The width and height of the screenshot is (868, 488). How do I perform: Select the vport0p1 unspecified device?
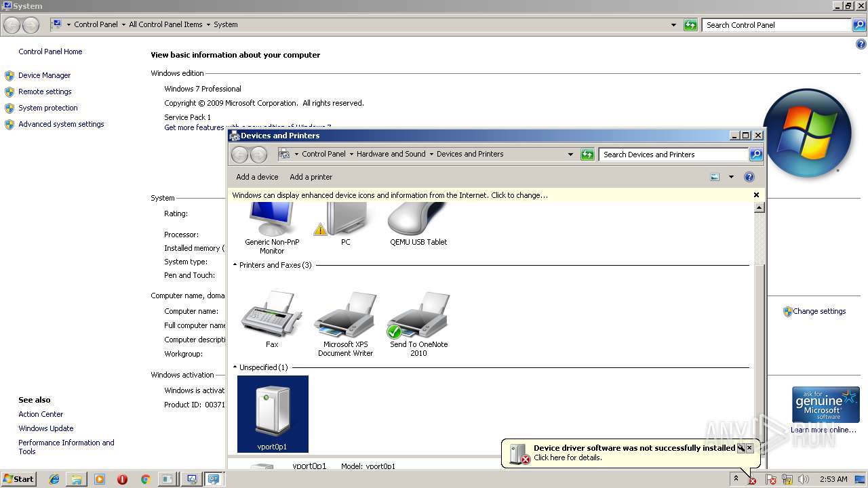273,414
